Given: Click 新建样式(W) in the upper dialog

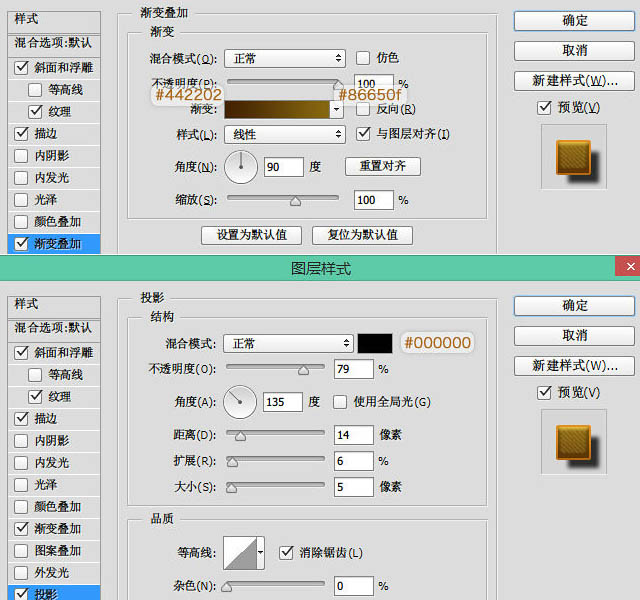Looking at the screenshot, I should (574, 81).
